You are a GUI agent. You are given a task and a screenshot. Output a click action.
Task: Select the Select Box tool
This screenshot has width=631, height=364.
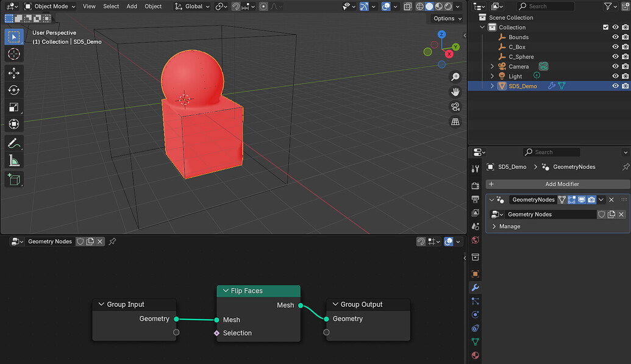[13, 37]
